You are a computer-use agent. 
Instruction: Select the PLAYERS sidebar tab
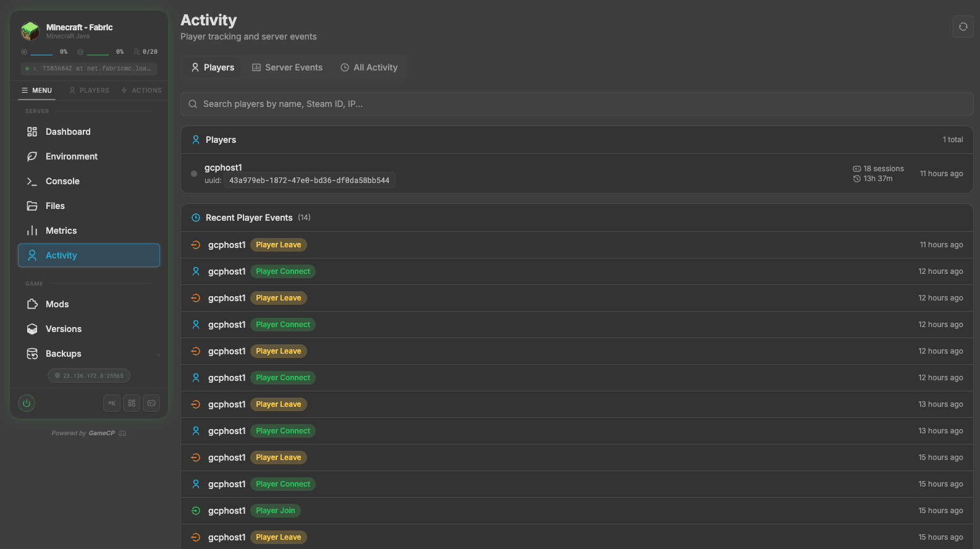pos(89,90)
